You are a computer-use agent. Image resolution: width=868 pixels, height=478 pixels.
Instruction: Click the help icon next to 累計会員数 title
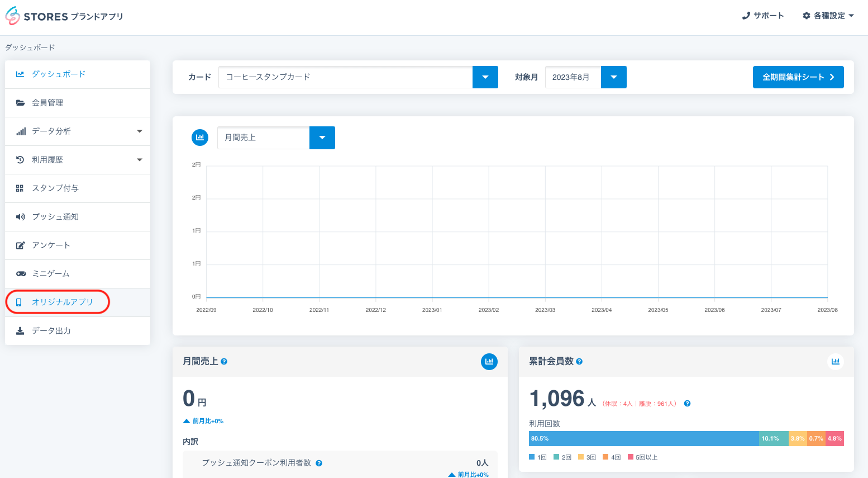pyautogui.click(x=579, y=362)
